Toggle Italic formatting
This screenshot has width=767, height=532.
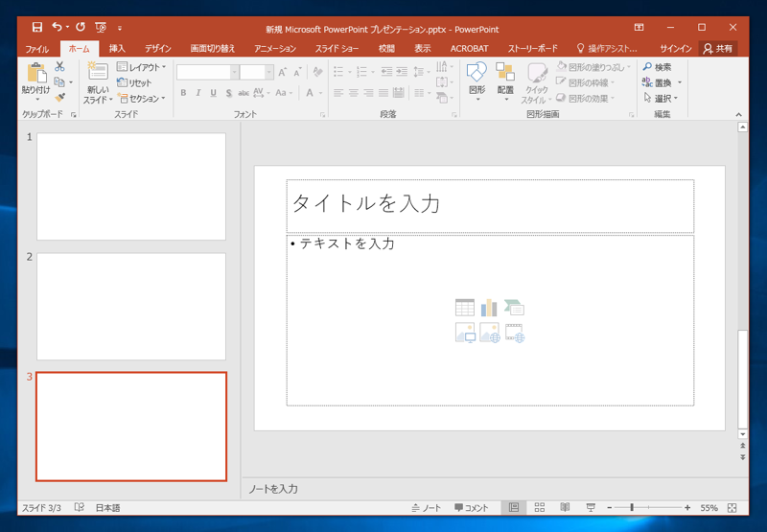pos(198,93)
